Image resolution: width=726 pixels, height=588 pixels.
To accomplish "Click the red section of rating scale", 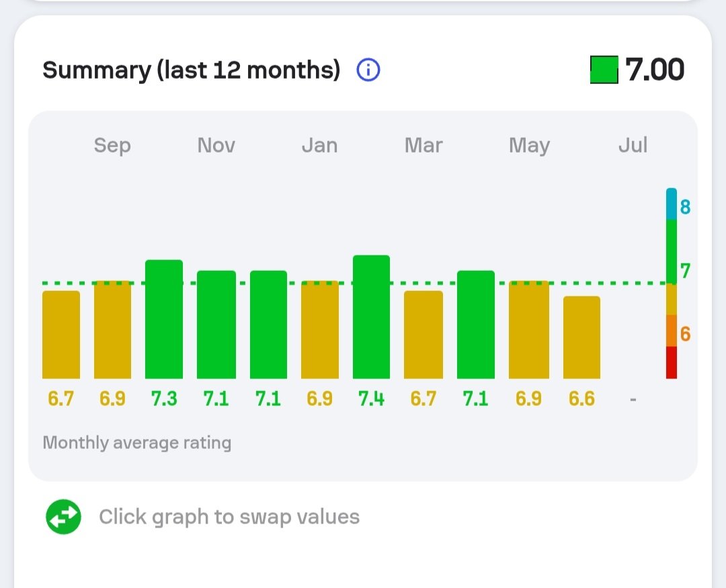I will [x=672, y=362].
